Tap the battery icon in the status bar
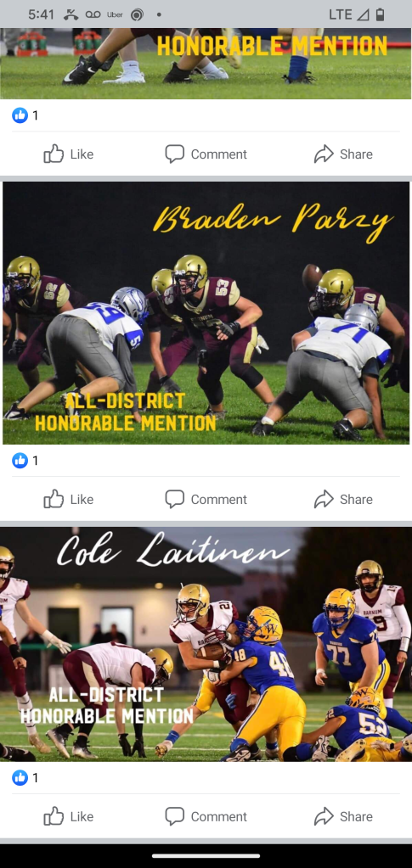The height and width of the screenshot is (868, 412). click(x=380, y=15)
